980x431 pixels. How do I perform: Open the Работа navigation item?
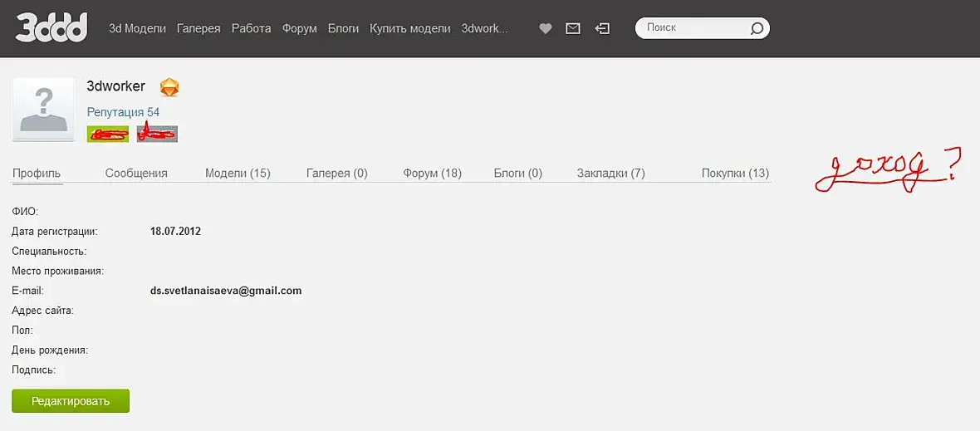(x=252, y=28)
